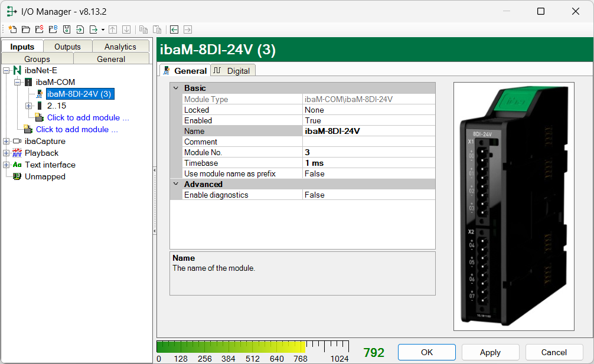
Task: Click the paste icon in toolbar
Action: click(157, 29)
